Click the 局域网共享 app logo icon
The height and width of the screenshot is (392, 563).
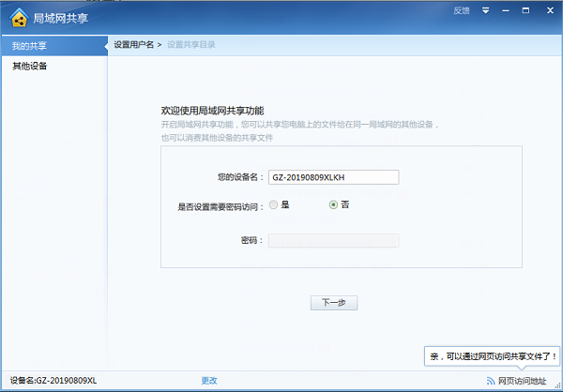click(x=18, y=16)
